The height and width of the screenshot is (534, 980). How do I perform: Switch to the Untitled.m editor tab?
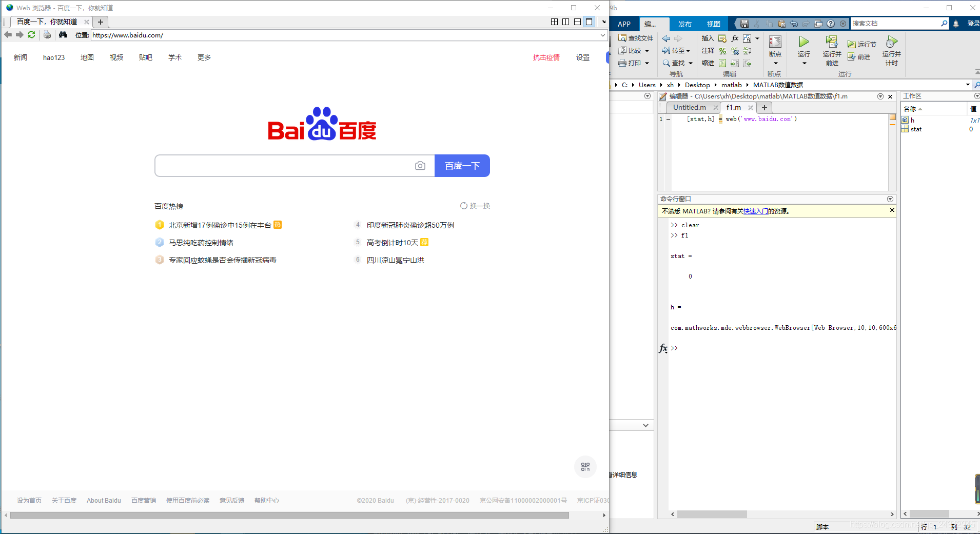pyautogui.click(x=690, y=107)
